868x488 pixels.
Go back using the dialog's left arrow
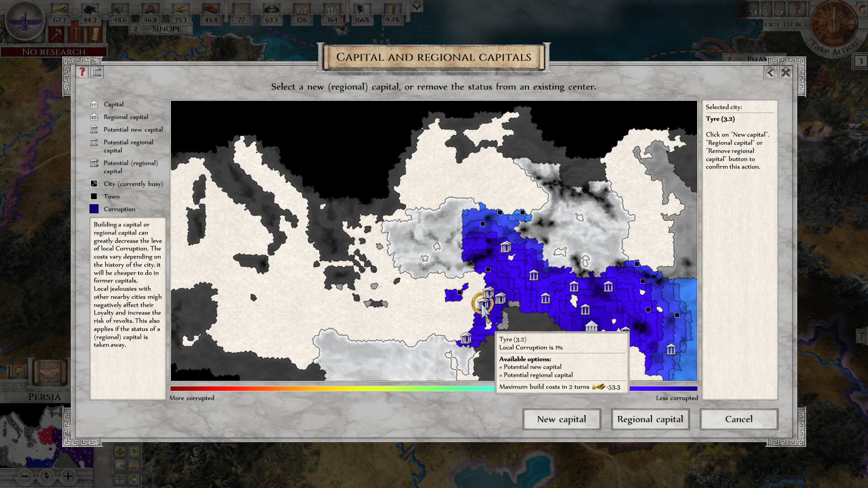tap(769, 72)
